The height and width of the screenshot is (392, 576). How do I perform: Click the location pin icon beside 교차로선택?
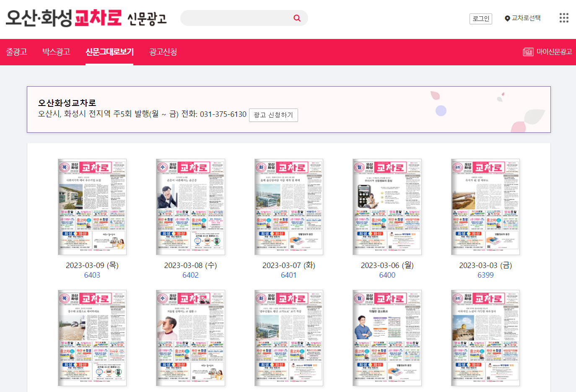[x=507, y=18]
